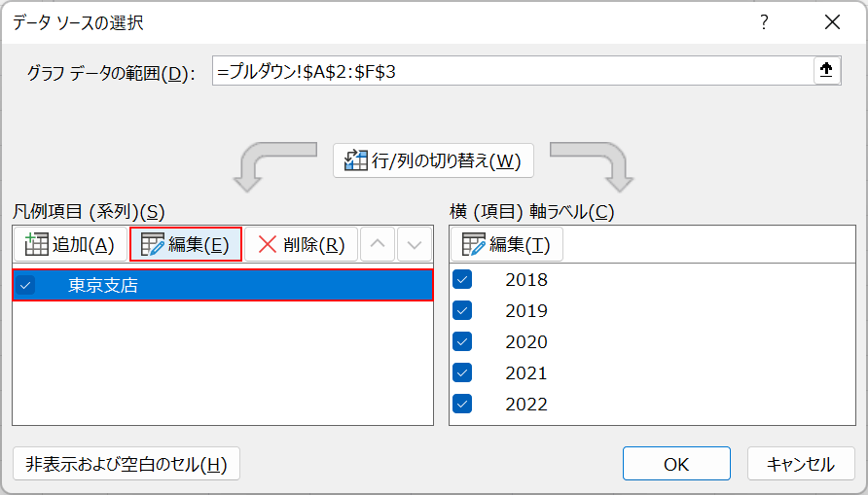Click 追加 to add a legend series
868x495 pixels.
click(x=69, y=245)
